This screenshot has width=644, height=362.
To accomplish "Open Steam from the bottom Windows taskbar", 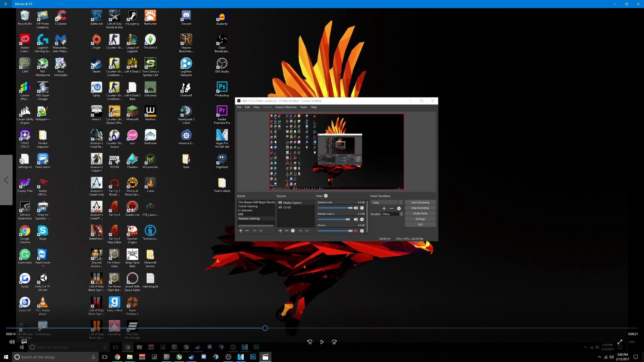I will coord(191,357).
